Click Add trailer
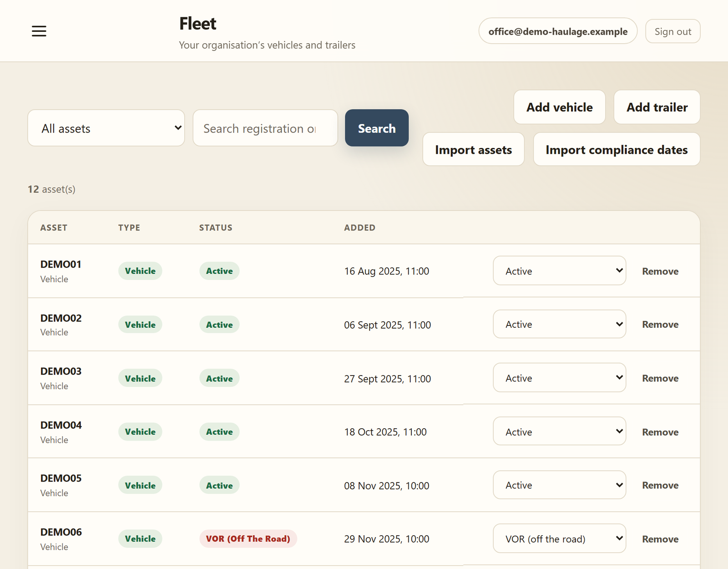 657,107
